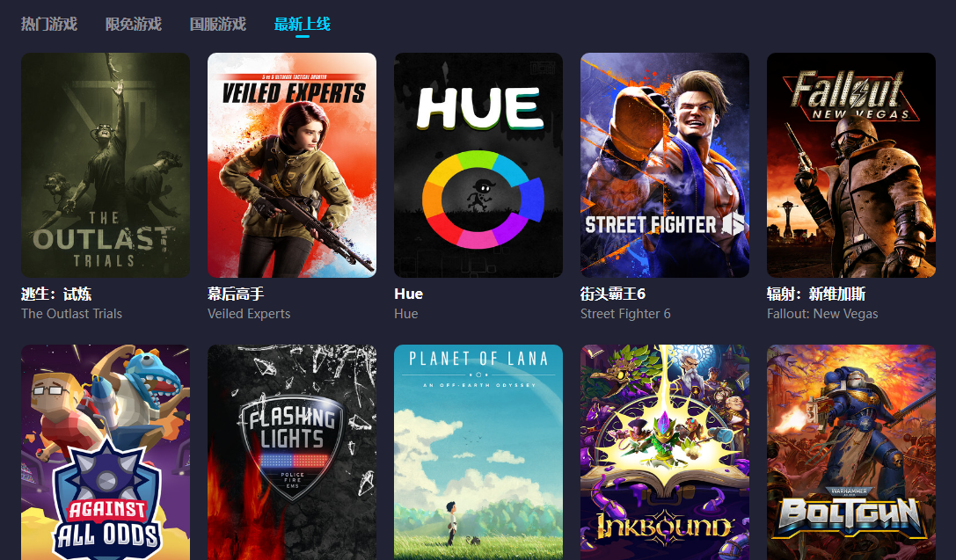
Task: Open the 限免游戏 tab
Action: point(133,25)
